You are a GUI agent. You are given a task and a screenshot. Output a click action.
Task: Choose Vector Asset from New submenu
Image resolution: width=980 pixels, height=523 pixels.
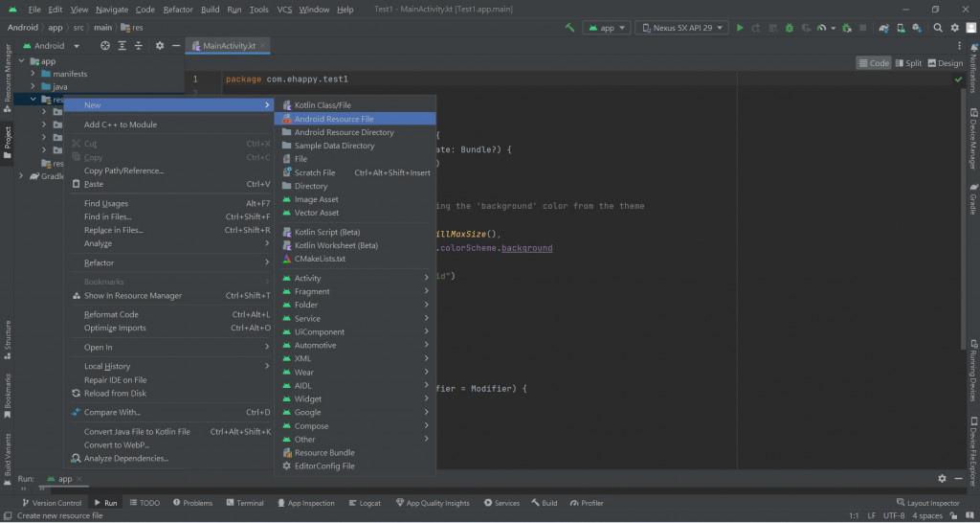pos(355,213)
